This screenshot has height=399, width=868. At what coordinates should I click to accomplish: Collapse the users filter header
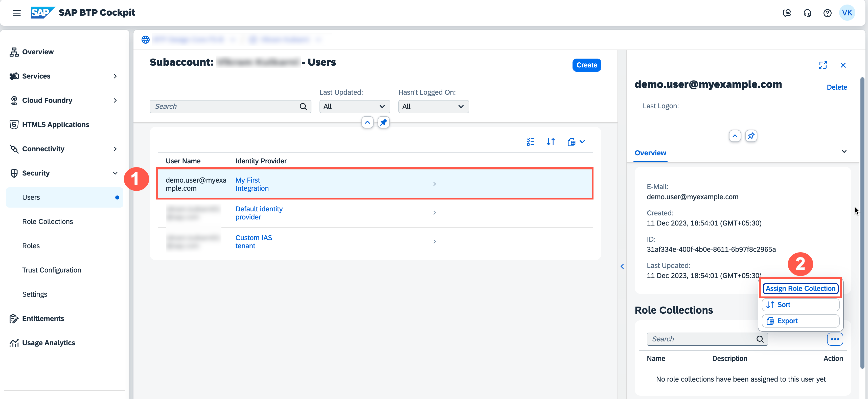point(367,122)
